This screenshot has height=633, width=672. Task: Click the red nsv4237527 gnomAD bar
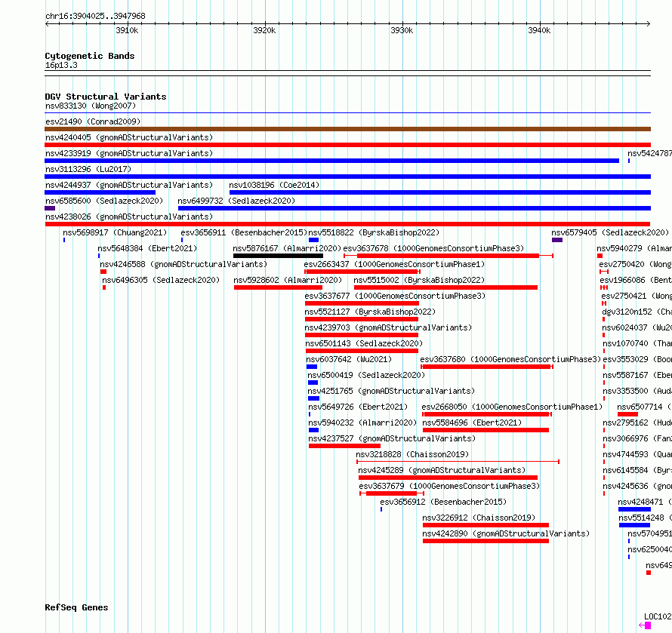344,446
